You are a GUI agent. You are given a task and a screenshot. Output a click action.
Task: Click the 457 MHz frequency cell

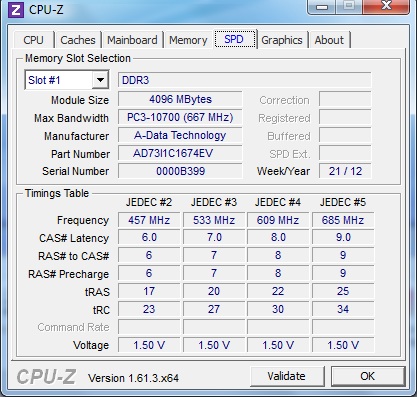point(149,220)
